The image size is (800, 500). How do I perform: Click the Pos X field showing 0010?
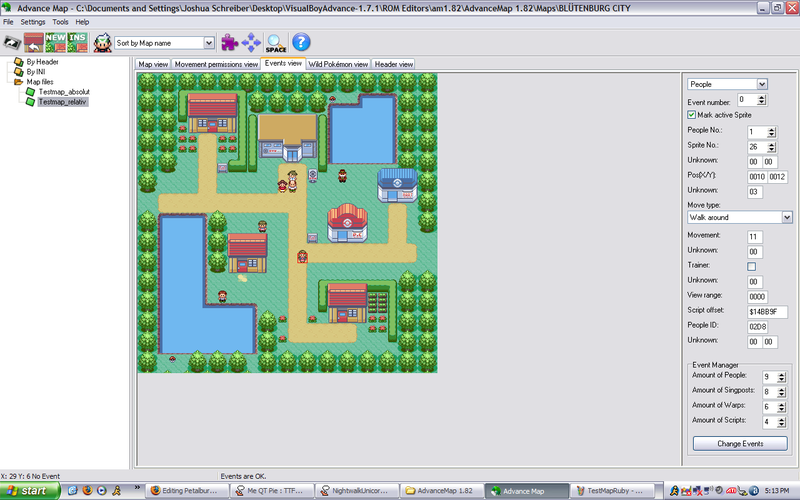click(757, 177)
